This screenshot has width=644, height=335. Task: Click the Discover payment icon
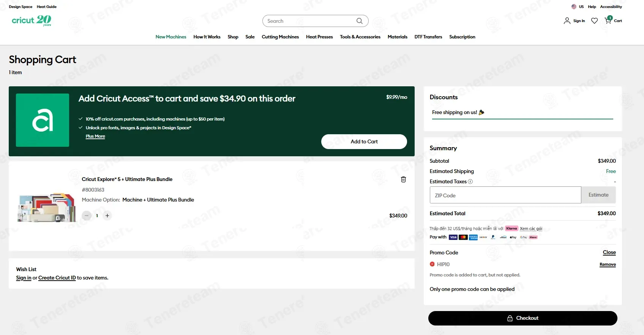click(483, 237)
